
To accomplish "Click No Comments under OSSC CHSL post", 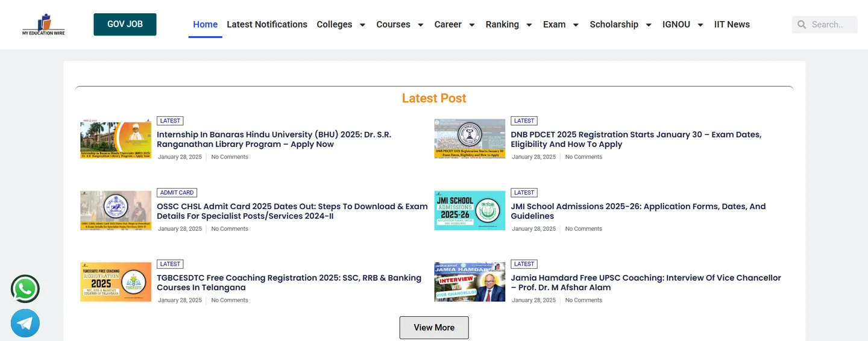I will click(x=230, y=228).
